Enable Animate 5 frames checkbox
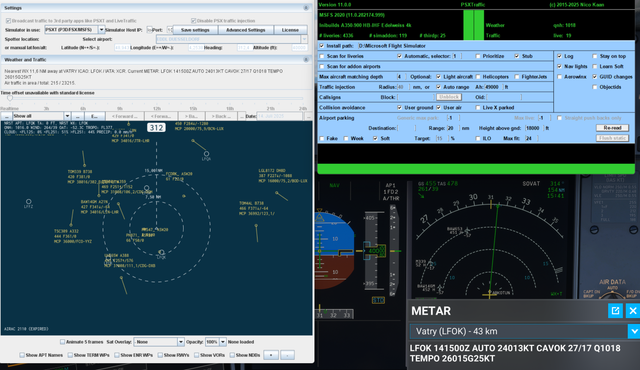Screen dimensions: 640x370 pyautogui.click(x=62, y=342)
